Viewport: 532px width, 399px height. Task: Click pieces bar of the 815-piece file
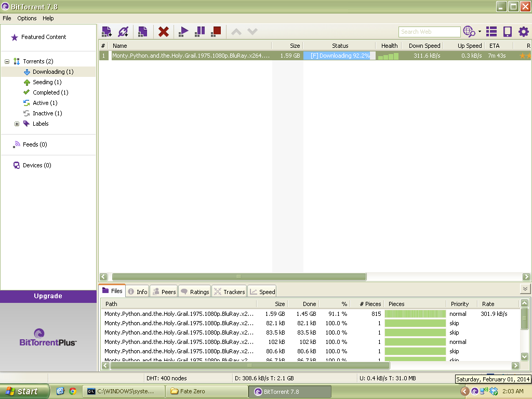pyautogui.click(x=415, y=314)
